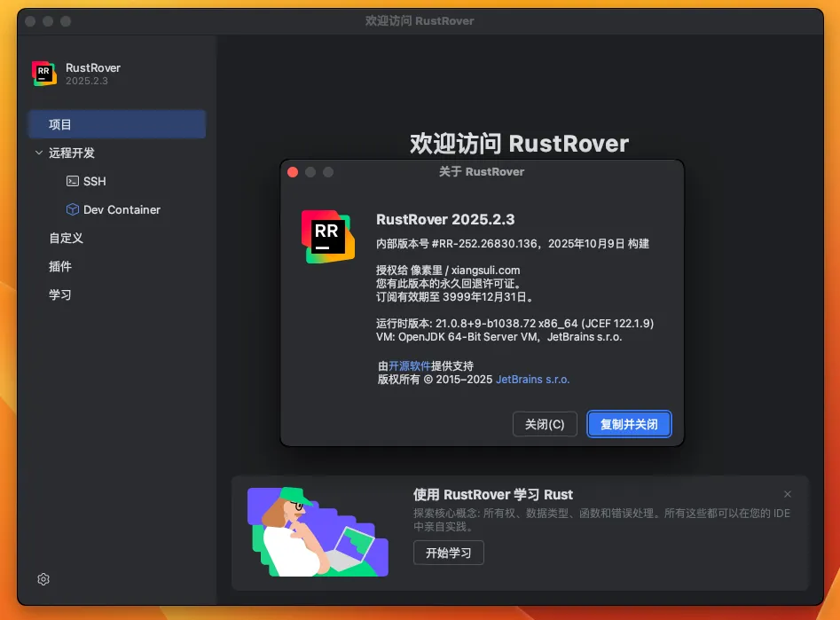Viewport: 840px width, 620px height.
Task: Click the 复制并关闭 button
Action: (629, 424)
